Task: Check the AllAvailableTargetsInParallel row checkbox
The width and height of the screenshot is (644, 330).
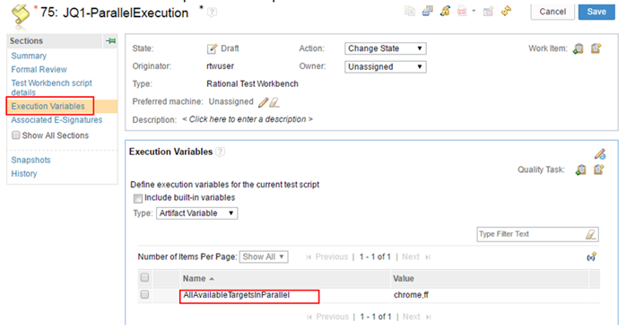Action: coord(144,295)
